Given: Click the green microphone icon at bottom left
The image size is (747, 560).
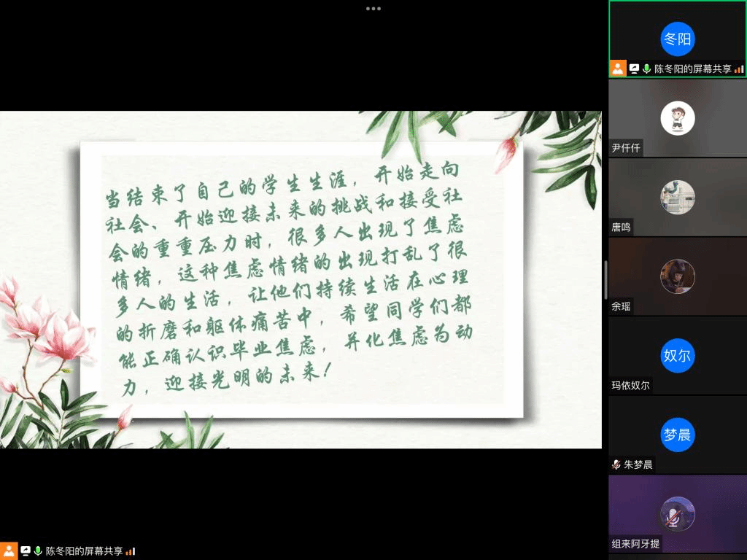Looking at the screenshot, I should click(x=38, y=551).
